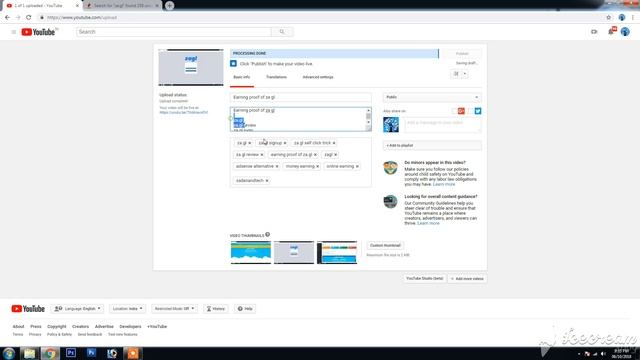Remove the 'za gl review' tag
The width and height of the screenshot is (640, 360).
coord(262,155)
